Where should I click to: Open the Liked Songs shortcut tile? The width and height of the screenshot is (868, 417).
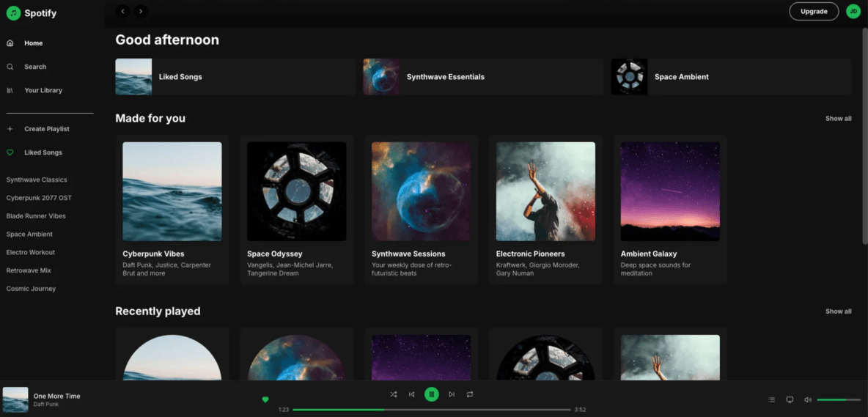point(235,77)
